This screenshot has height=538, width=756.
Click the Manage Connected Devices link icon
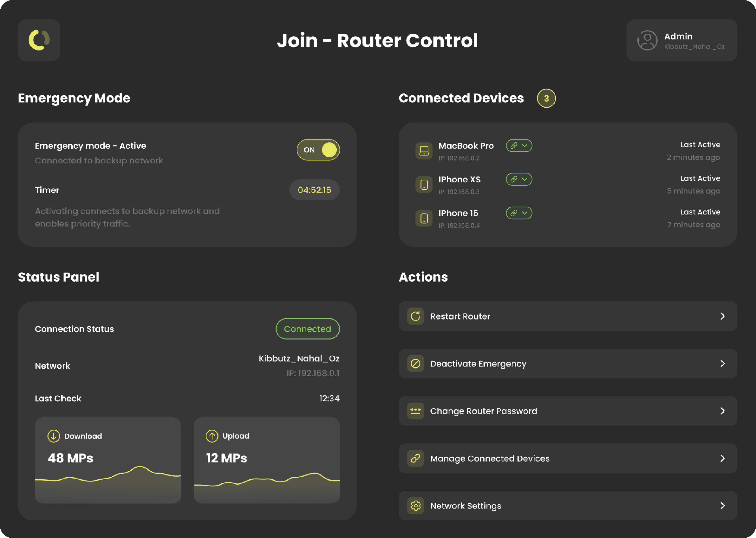[x=415, y=459]
